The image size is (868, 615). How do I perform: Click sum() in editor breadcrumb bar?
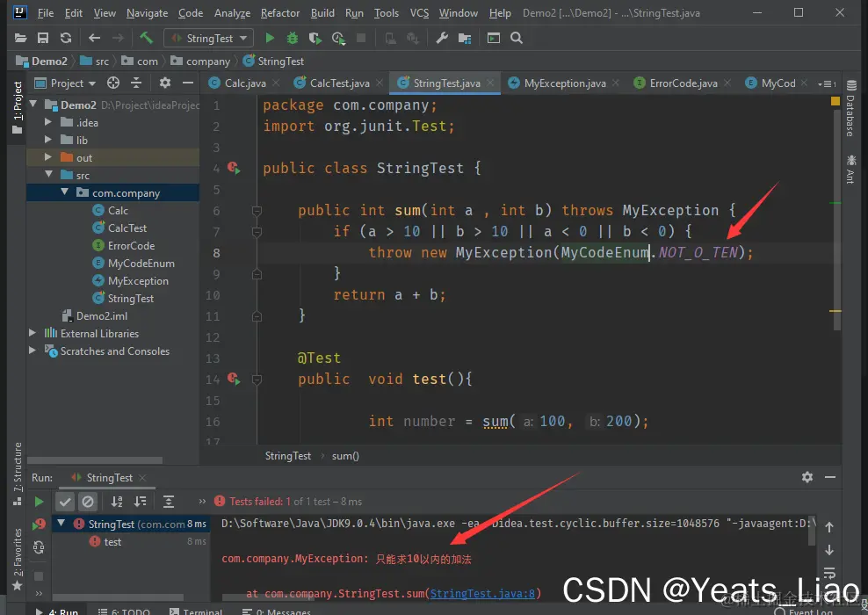[345, 456]
